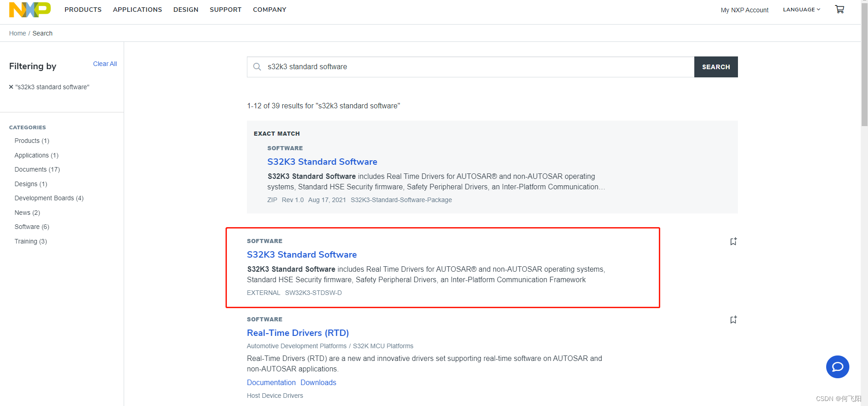Screen dimensions: 868x406
Task: Open Automotive Development Platforms breadcrumb
Action: 296,346
